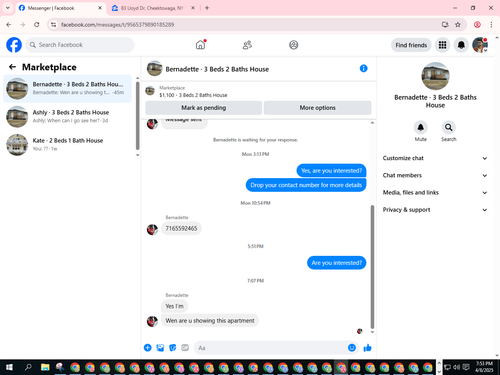Open the profile circle icon in top navigation
Viewport: 500px width, 375px height.
pyautogui.click(x=294, y=45)
